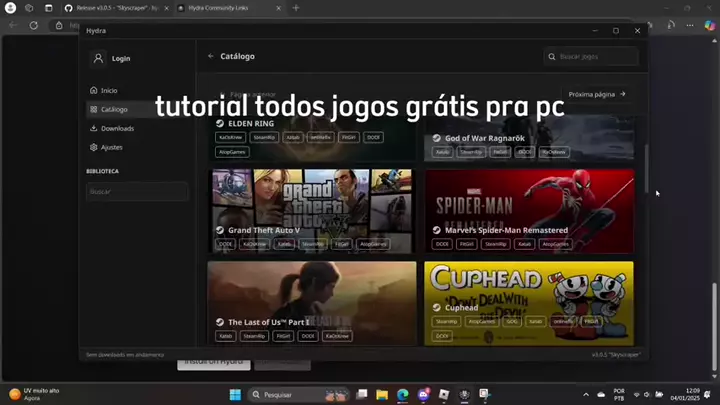This screenshot has height=405, width=720.
Task: Open Downloads from the sidebar
Action: (x=94, y=128)
